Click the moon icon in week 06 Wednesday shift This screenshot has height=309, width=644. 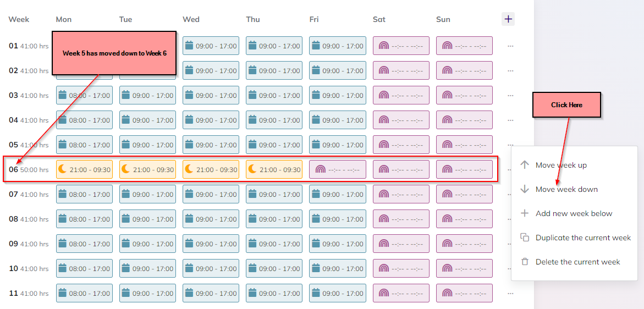click(189, 169)
